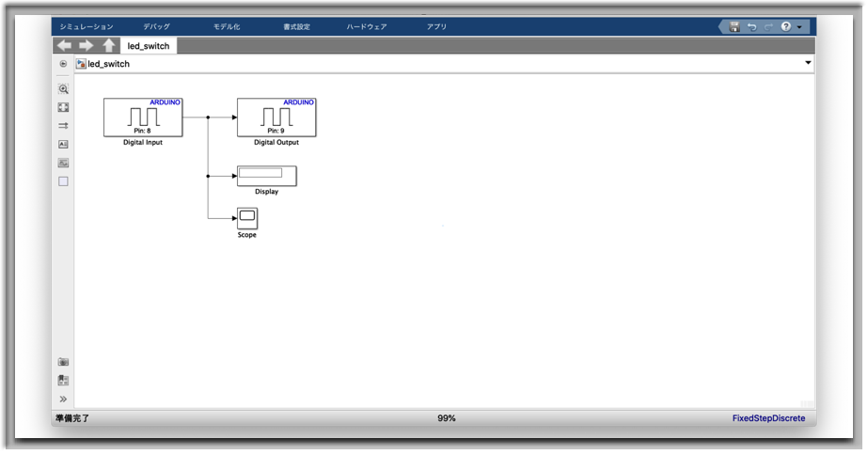Add an annotation with the text box icon

point(63,144)
